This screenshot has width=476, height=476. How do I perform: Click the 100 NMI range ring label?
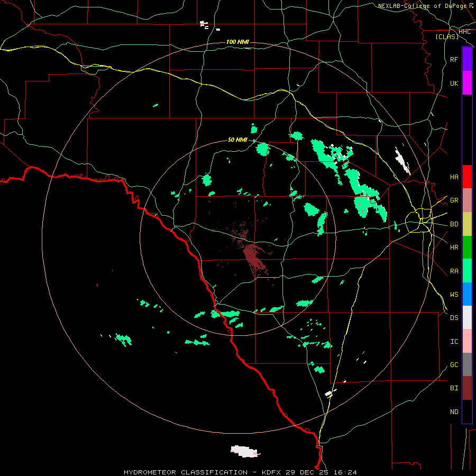pyautogui.click(x=237, y=42)
